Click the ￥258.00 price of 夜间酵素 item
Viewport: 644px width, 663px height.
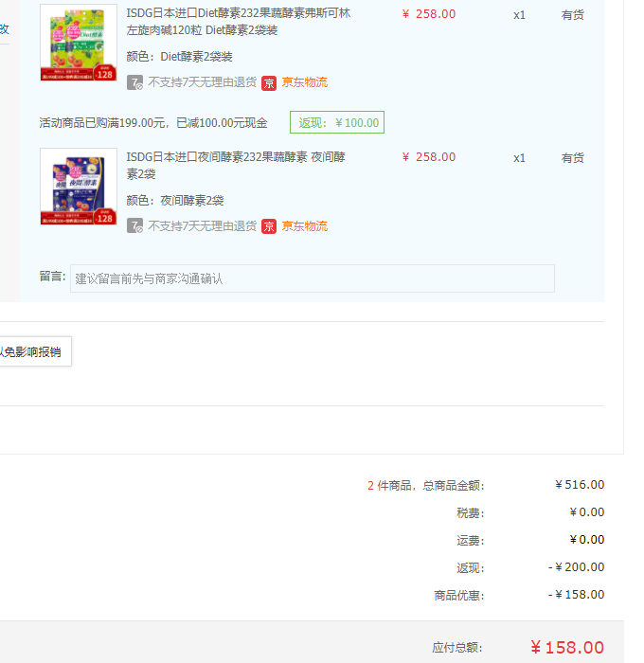pos(429,157)
